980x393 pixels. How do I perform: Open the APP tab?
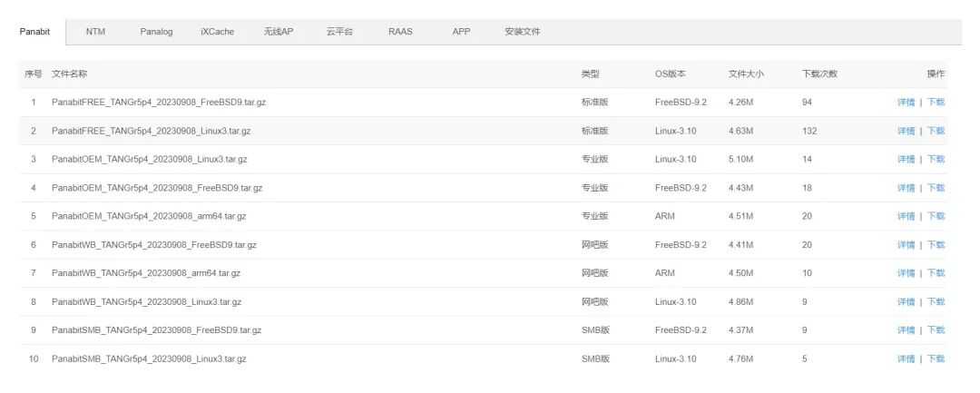pyautogui.click(x=461, y=32)
